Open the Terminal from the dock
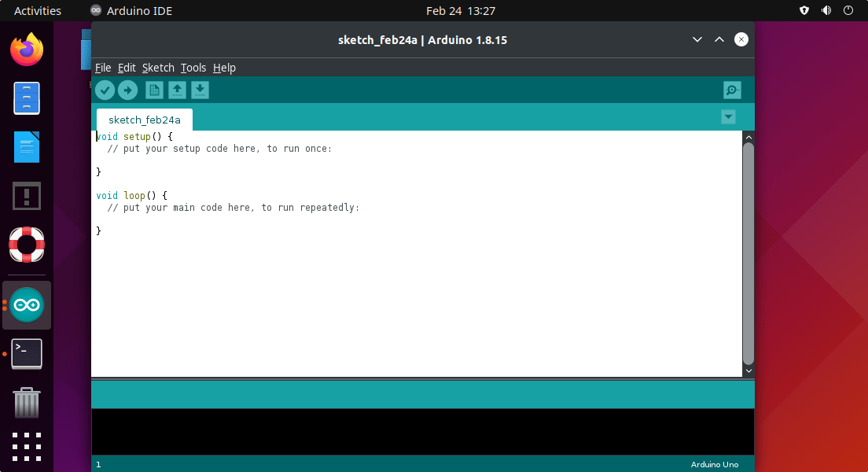868x472 pixels. [27, 354]
